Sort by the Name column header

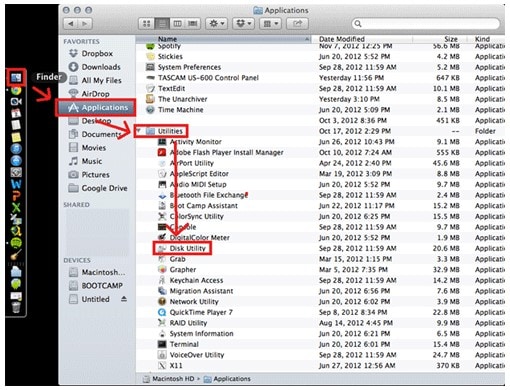(223, 39)
